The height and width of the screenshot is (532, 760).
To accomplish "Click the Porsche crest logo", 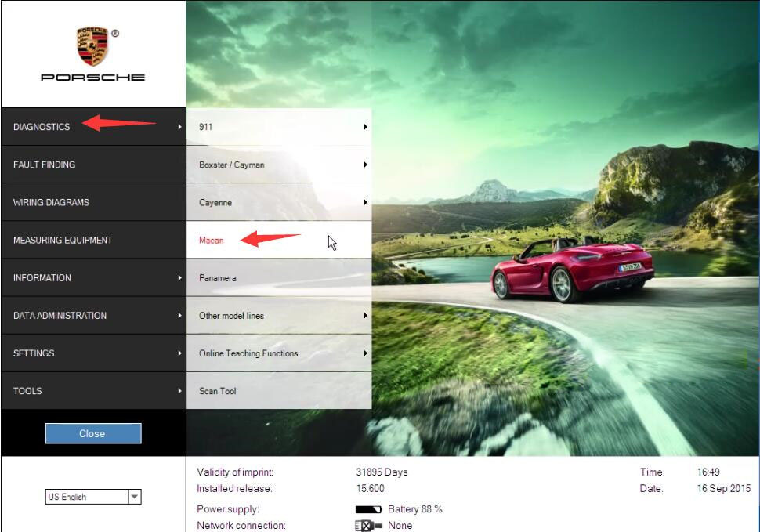I will point(92,46).
